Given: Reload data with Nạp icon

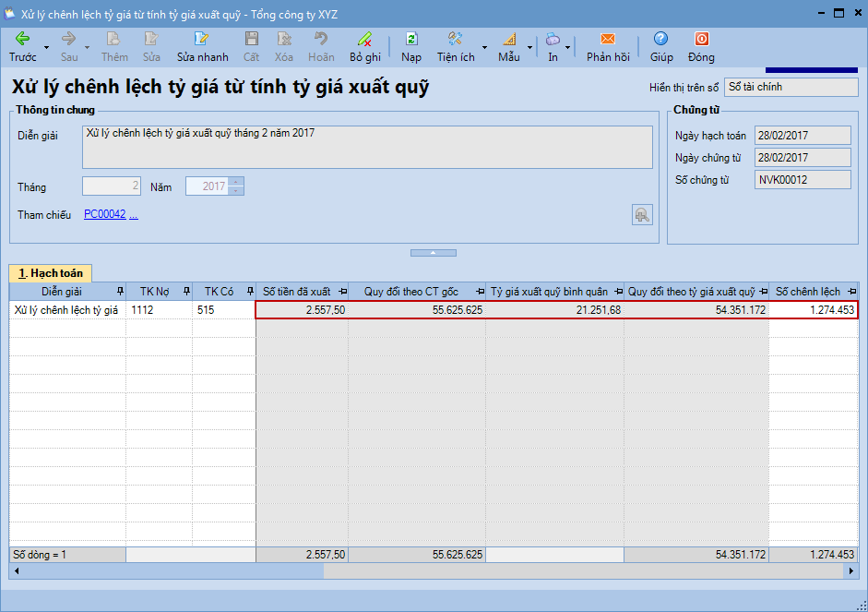Looking at the screenshot, I should point(411,38).
